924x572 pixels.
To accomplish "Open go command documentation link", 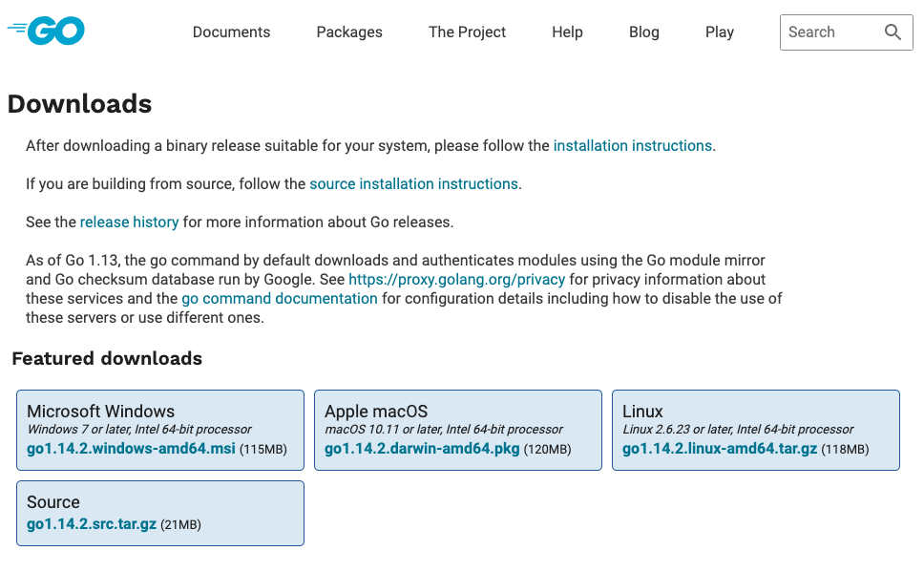I will pos(280,298).
